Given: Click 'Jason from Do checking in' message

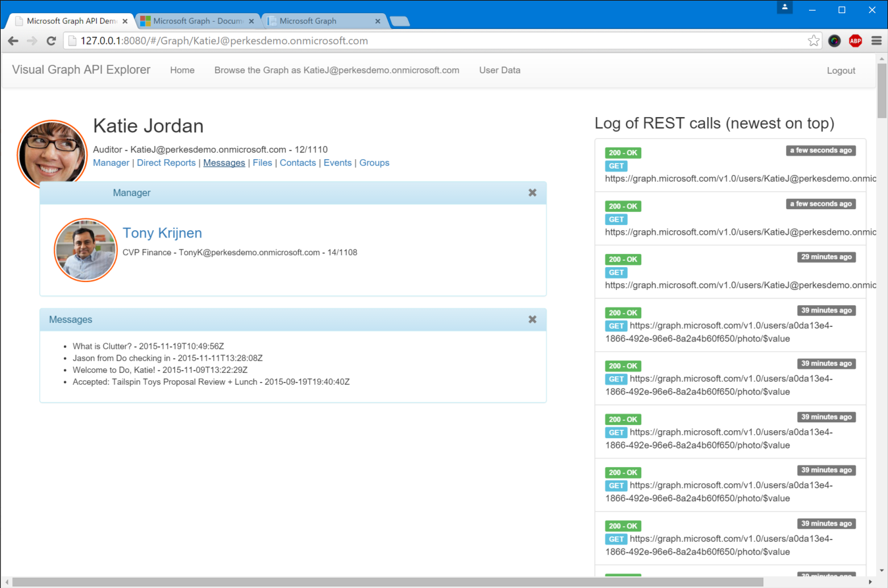Looking at the screenshot, I should pyautogui.click(x=168, y=358).
